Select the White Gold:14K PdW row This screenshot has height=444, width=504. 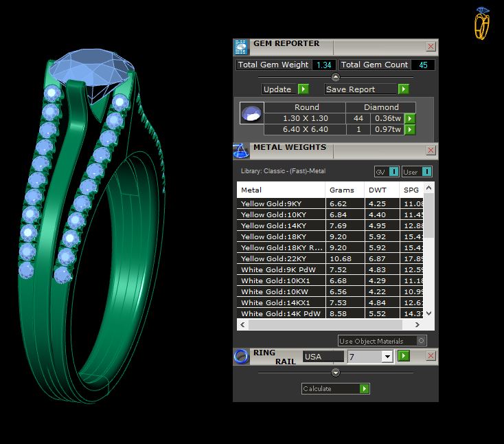coord(330,313)
